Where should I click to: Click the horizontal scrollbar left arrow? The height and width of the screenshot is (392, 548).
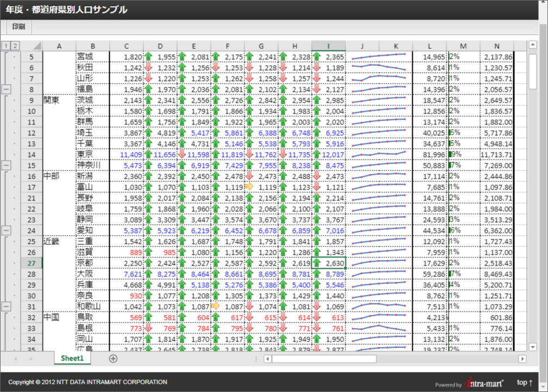pyautogui.click(x=268, y=359)
